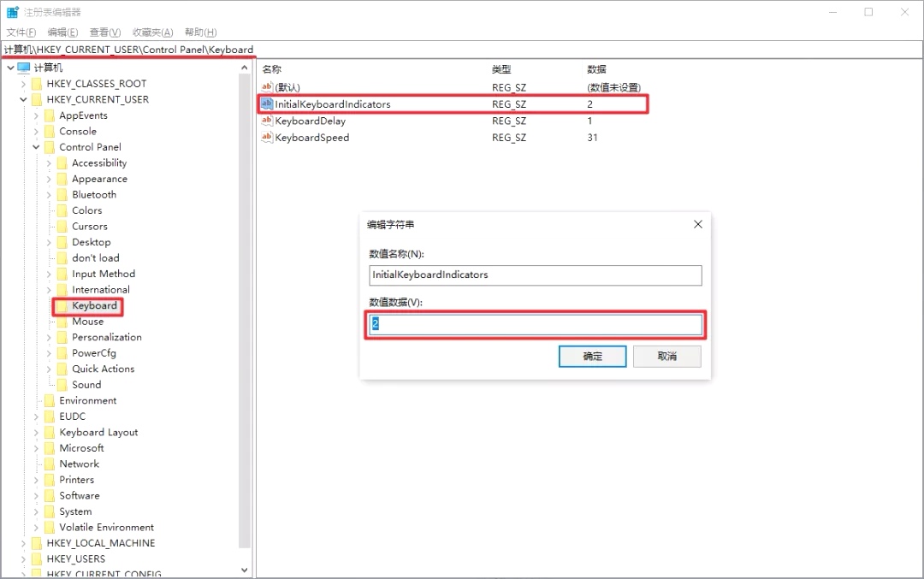The image size is (924, 579).
Task: Click the don't load folder icon
Action: 62,258
